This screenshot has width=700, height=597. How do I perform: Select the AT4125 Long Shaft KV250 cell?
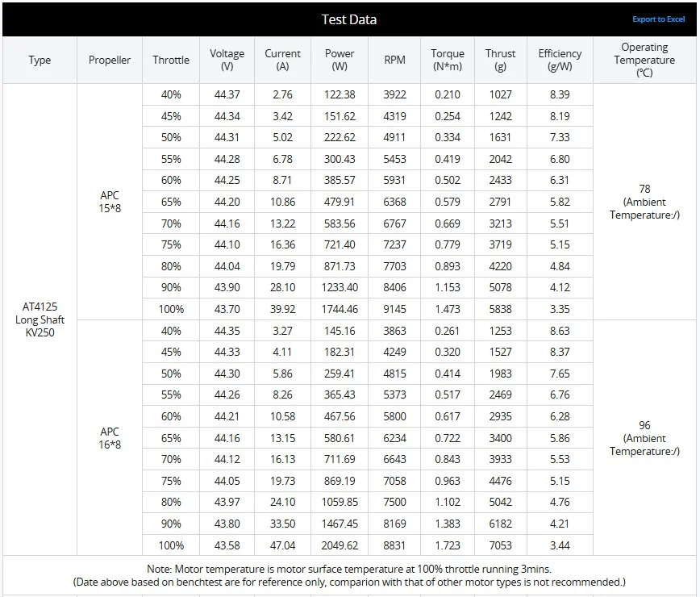(x=40, y=319)
